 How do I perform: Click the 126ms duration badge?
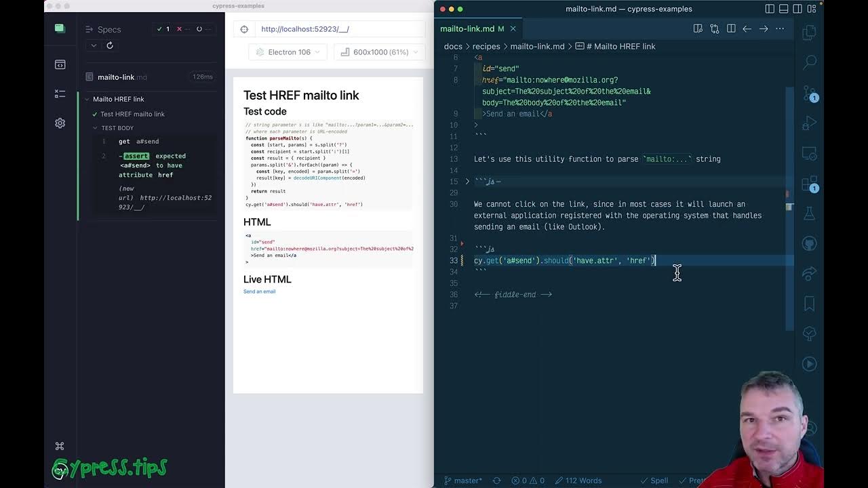(202, 77)
